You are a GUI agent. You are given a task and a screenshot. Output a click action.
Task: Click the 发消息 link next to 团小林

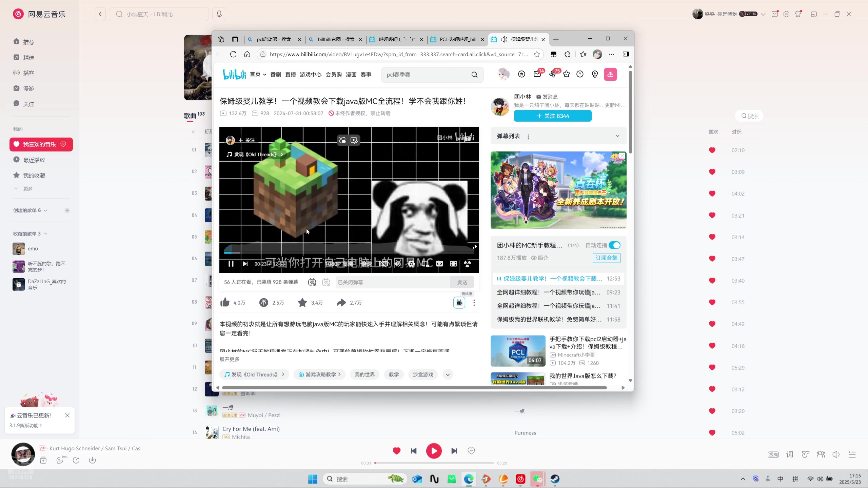tap(547, 97)
